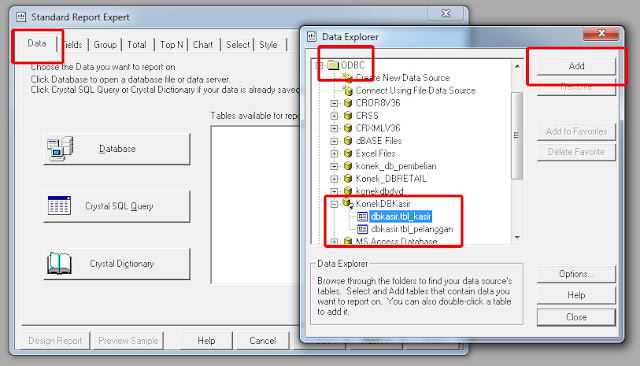The width and height of the screenshot is (640, 366).
Task: Click Cancel in Standard Report Expert
Action: pyautogui.click(x=262, y=341)
